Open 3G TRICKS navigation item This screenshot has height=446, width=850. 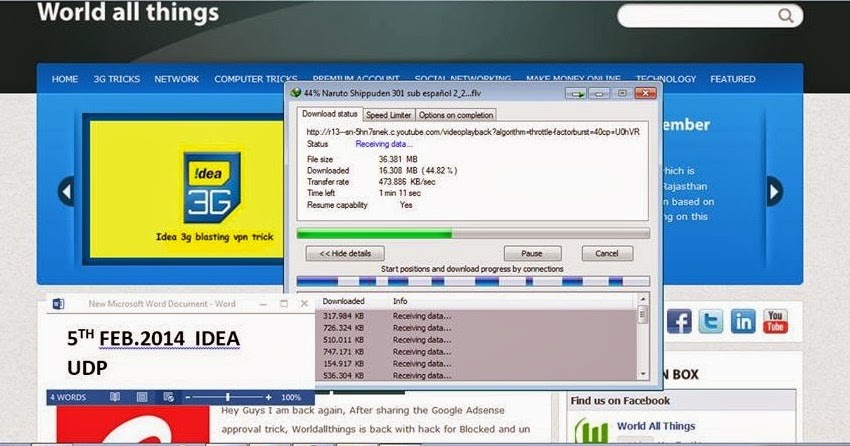117,79
